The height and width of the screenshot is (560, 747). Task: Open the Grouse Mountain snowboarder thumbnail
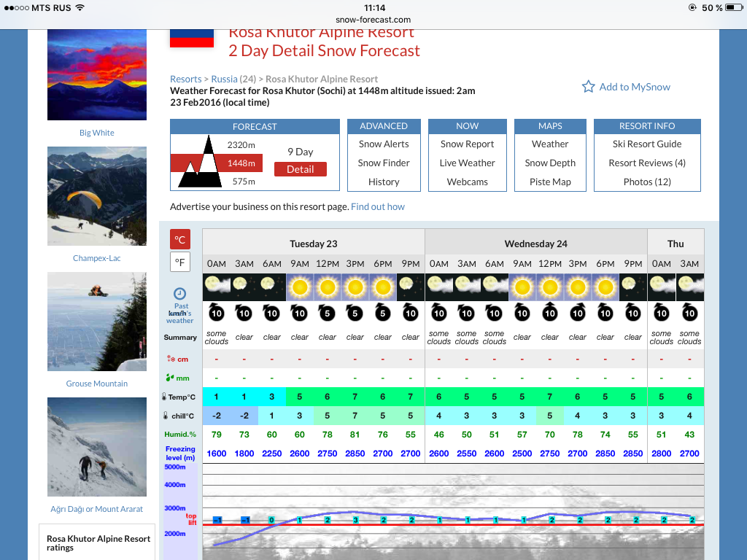coord(97,322)
